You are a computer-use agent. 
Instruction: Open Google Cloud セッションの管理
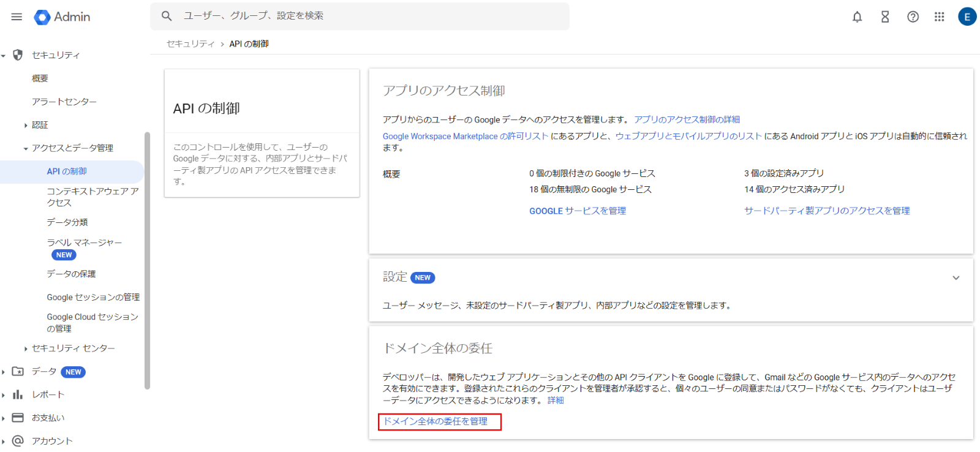pyautogui.click(x=92, y=323)
